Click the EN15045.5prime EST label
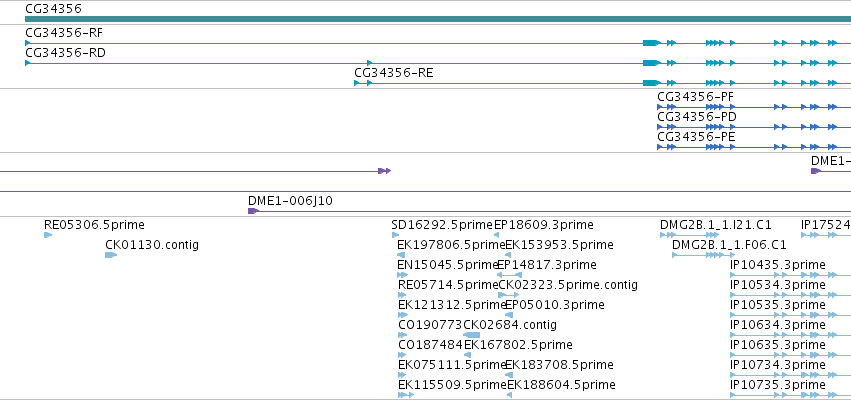Image resolution: width=851 pixels, height=400 pixels. (448, 265)
